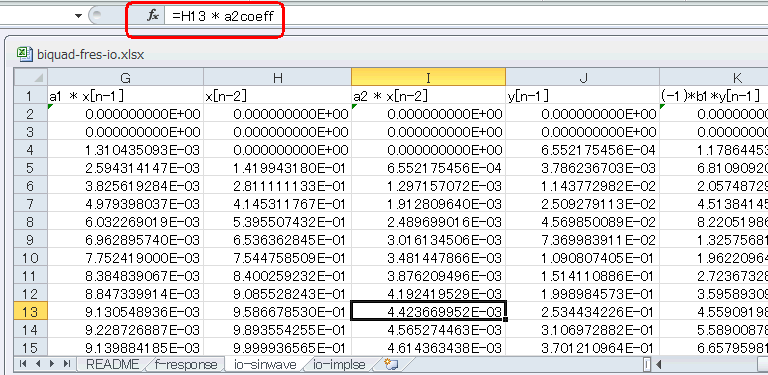Click the formula bar text =H13 * a2coeff
The width and height of the screenshot is (768, 375).
[223, 16]
